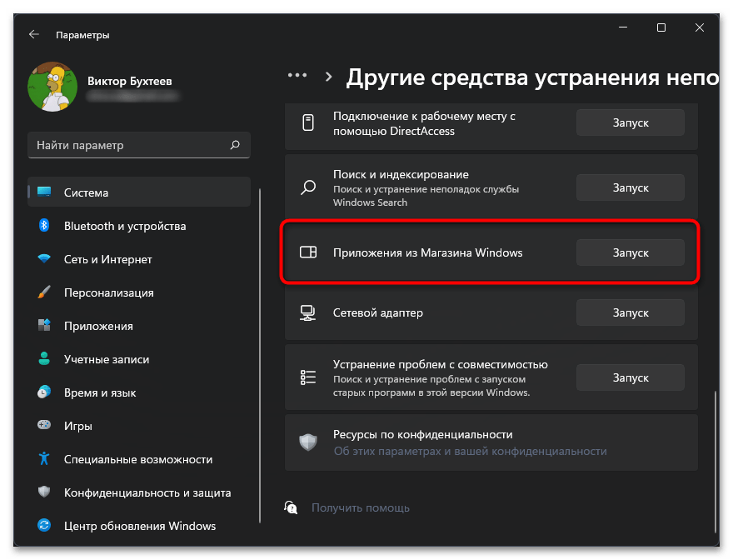Run Поиск и индексирование troubleshooter

pos(631,187)
